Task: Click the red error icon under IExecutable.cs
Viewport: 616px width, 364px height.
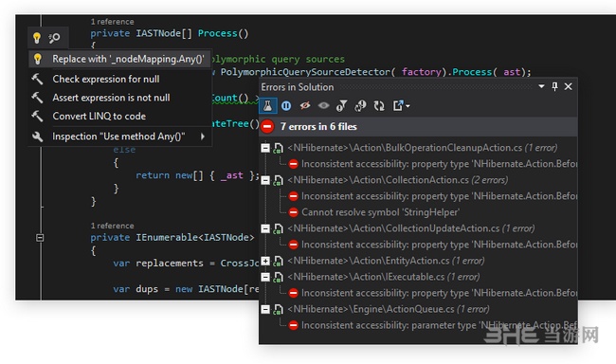Action: pos(293,293)
